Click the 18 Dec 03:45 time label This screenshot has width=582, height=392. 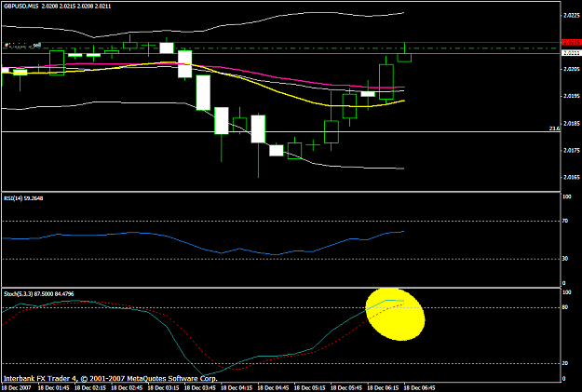point(199,388)
